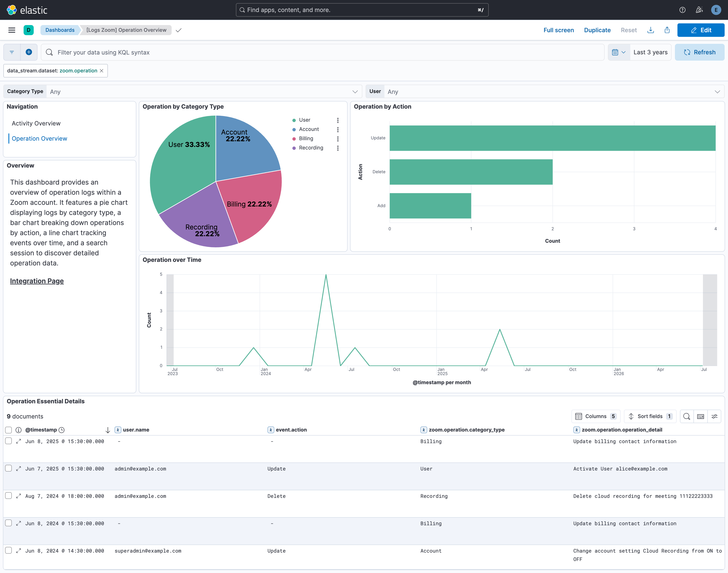Select the Jun 8, 2024 15:30 row checkbox
Viewport: 728px width, 573px height.
coord(9,523)
